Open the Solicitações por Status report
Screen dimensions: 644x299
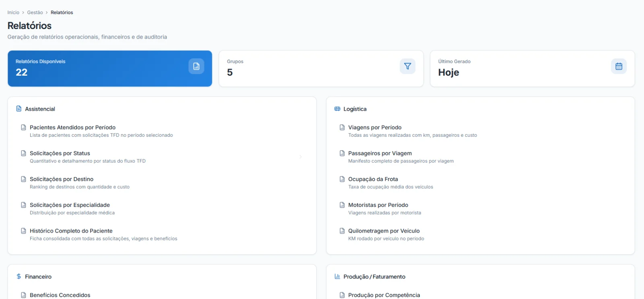tap(162, 157)
